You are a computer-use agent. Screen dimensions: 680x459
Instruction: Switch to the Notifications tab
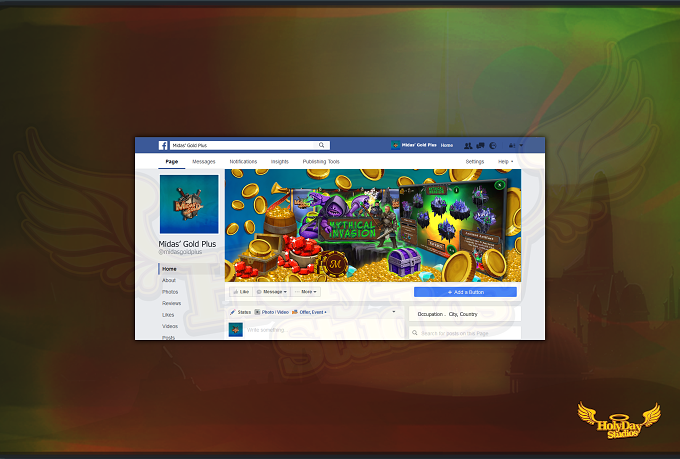point(243,161)
